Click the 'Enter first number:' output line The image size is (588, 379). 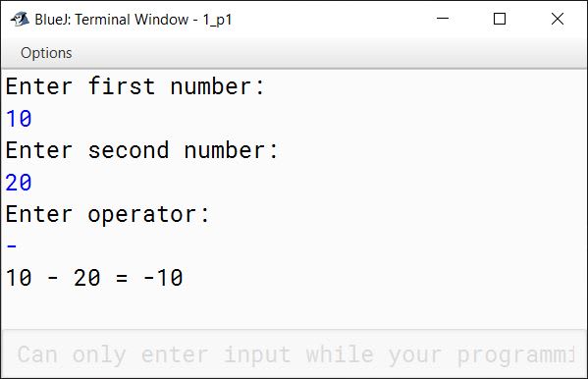135,86
